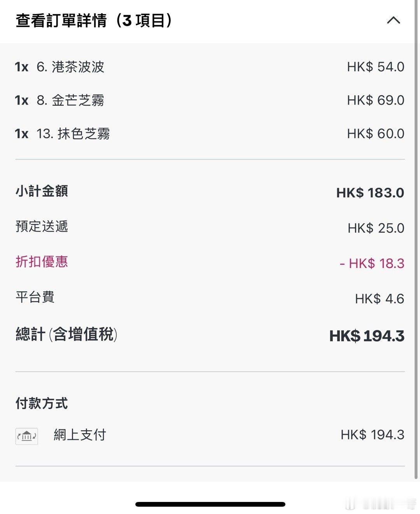
Task: Tap the 平台費 platform fee row
Action: (210, 298)
